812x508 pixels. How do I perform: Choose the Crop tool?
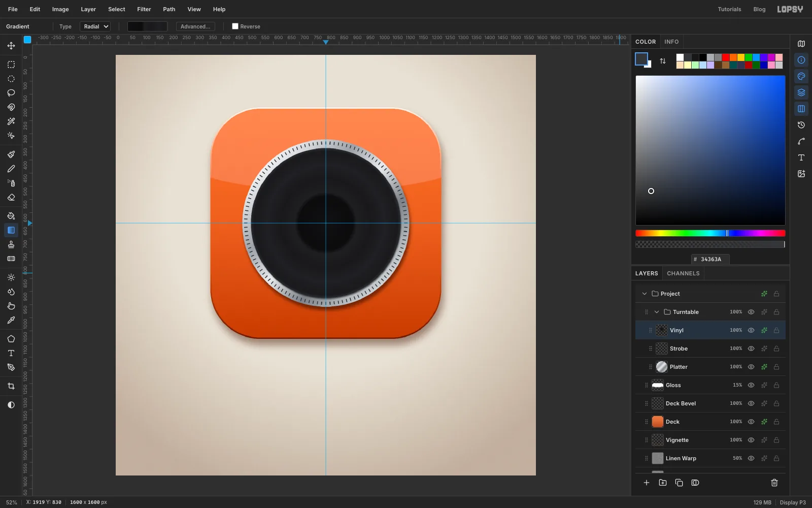11,386
